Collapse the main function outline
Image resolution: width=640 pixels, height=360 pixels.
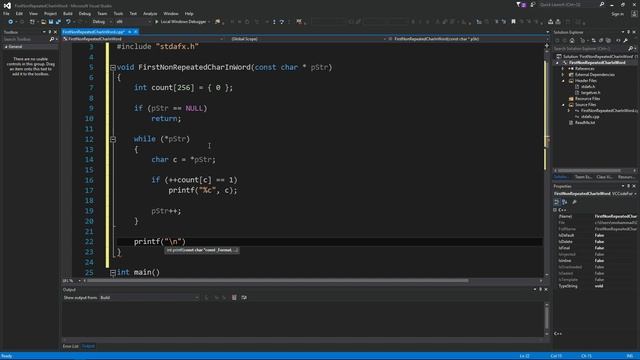click(x=113, y=273)
